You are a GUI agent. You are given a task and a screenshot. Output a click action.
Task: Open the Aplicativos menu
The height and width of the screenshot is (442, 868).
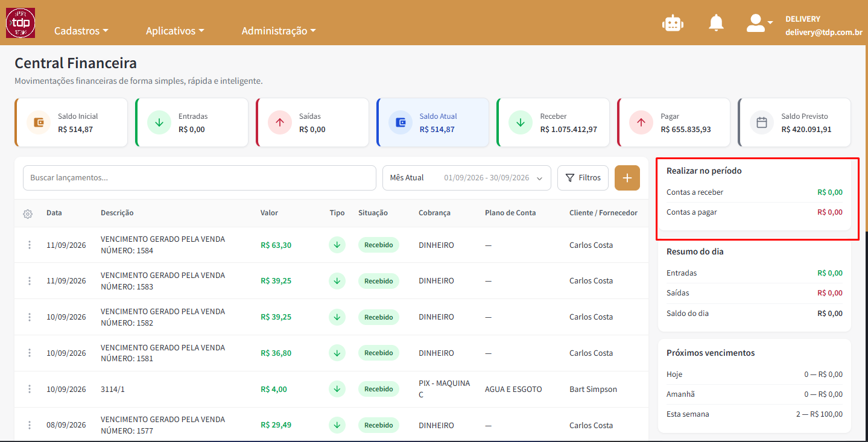[175, 31]
